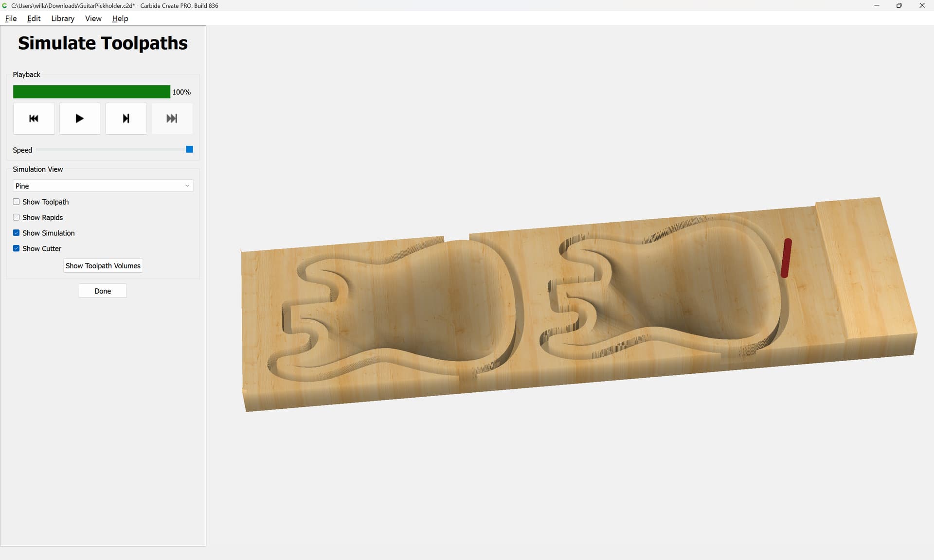This screenshot has width=934, height=560.
Task: Open the File menu
Action: click(x=11, y=18)
